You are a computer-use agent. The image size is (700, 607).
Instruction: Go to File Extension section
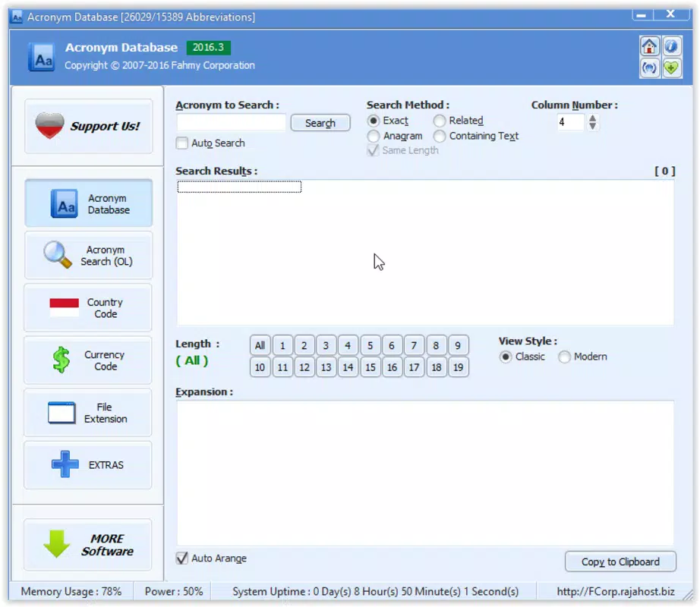(x=88, y=413)
